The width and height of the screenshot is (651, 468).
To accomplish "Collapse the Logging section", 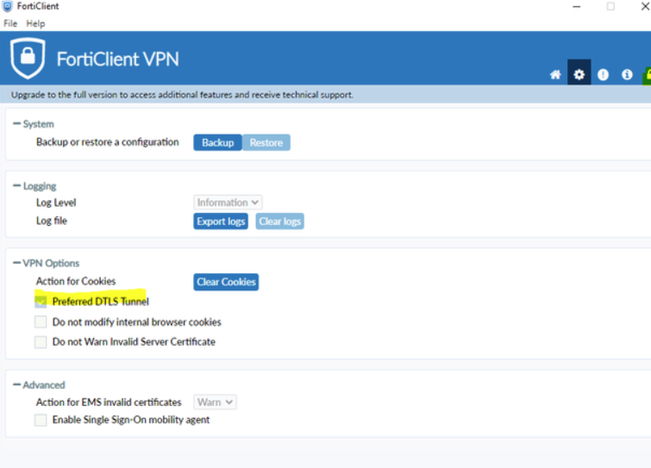I will coord(17,186).
